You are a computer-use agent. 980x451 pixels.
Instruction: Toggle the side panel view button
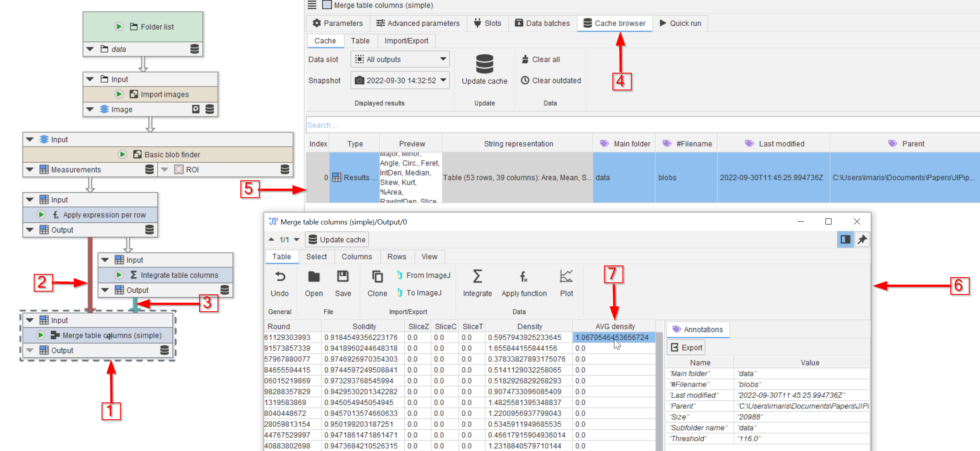coord(845,239)
